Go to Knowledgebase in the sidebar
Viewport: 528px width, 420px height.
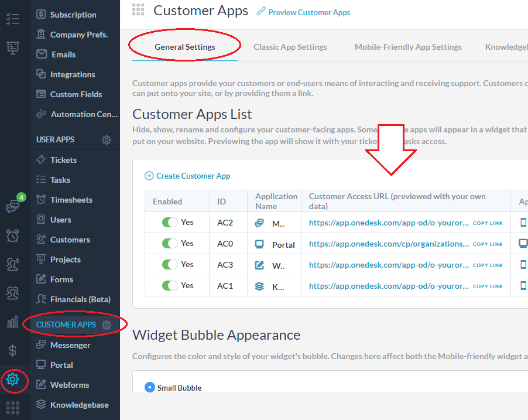tap(79, 405)
